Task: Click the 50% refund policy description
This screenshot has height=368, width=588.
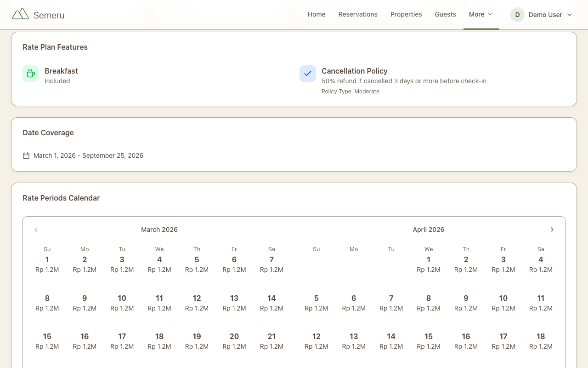Action: 404,81
